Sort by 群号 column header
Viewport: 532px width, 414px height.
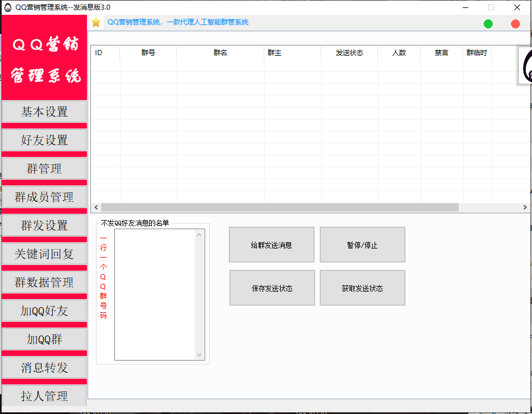click(148, 52)
